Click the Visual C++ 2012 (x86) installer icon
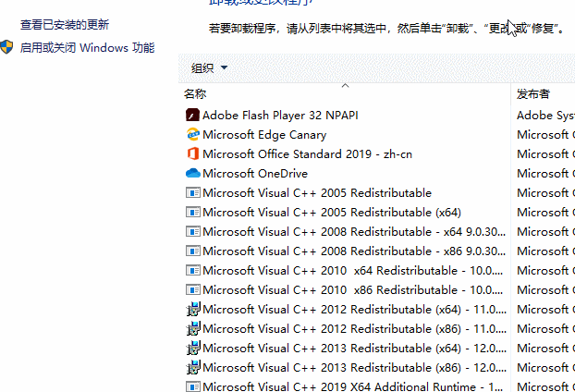The image size is (575, 392). (x=193, y=328)
